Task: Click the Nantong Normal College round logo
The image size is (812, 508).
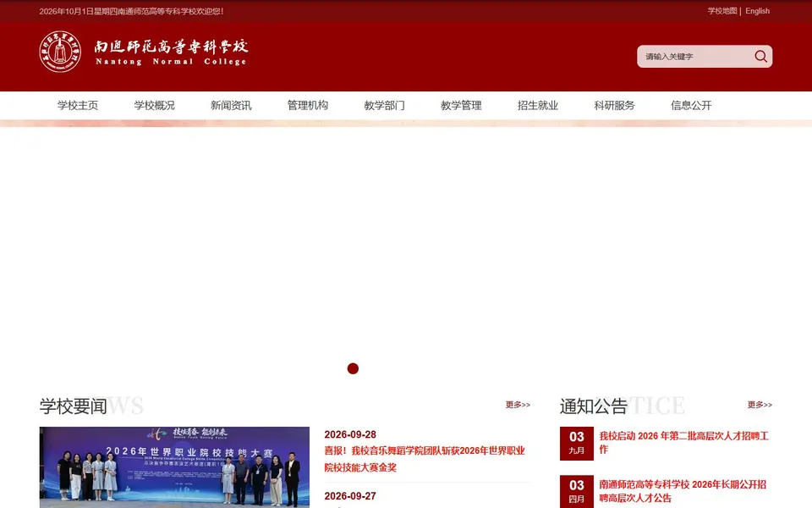Action: click(60, 52)
